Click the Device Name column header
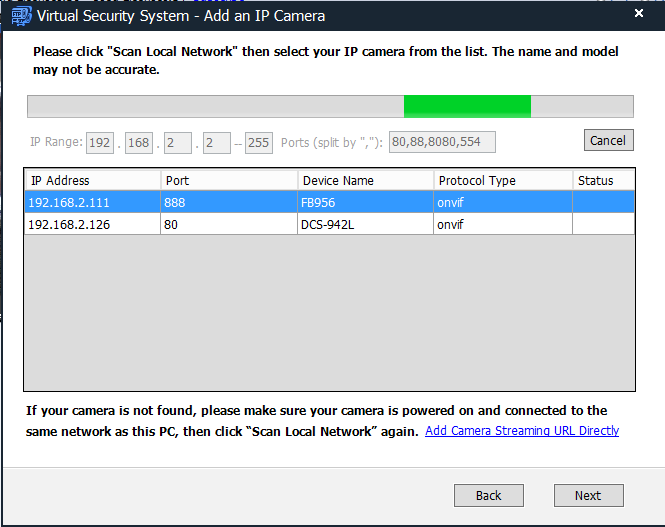665x527 pixels. (366, 180)
